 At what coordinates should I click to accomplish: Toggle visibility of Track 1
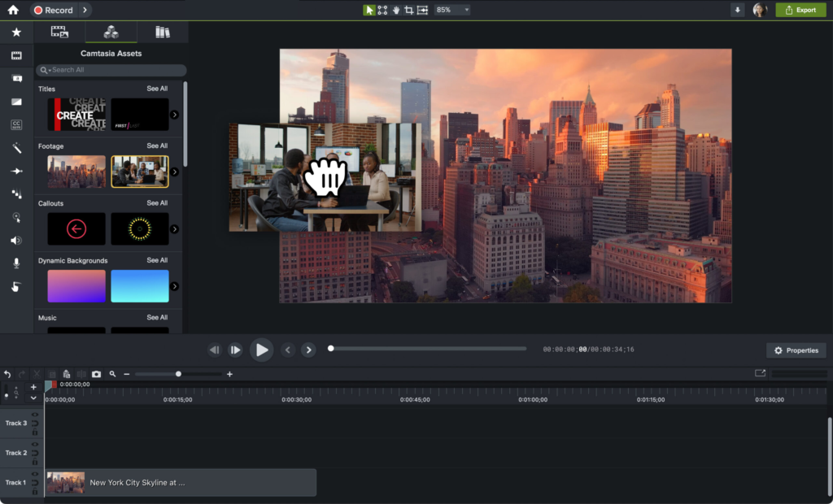pos(35,474)
